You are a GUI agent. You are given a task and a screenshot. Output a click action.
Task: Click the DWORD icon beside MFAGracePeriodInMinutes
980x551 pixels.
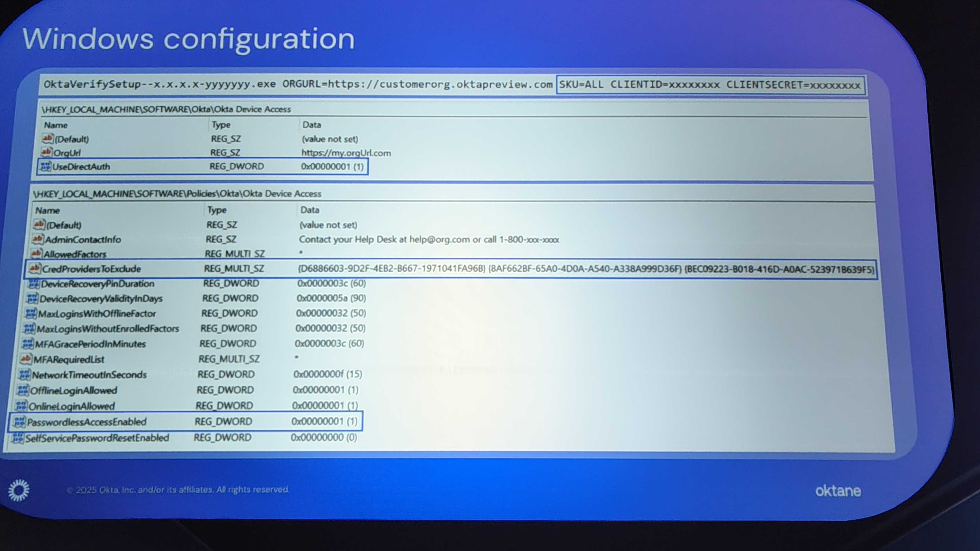(28, 343)
